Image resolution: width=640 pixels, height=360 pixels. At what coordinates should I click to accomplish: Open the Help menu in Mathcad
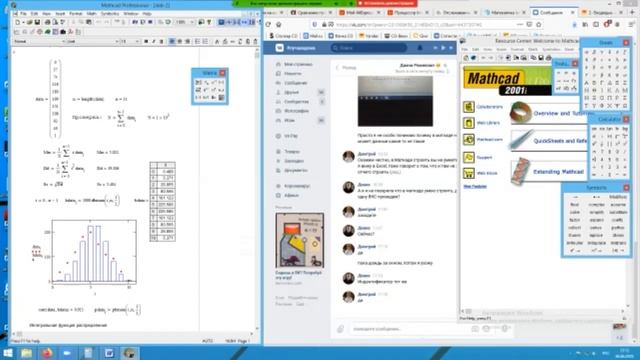147,13
